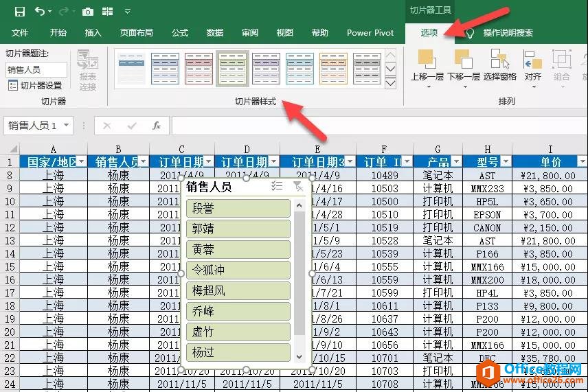
Task: Click the slicer caption (切片器题注) text field
Action: click(36, 69)
